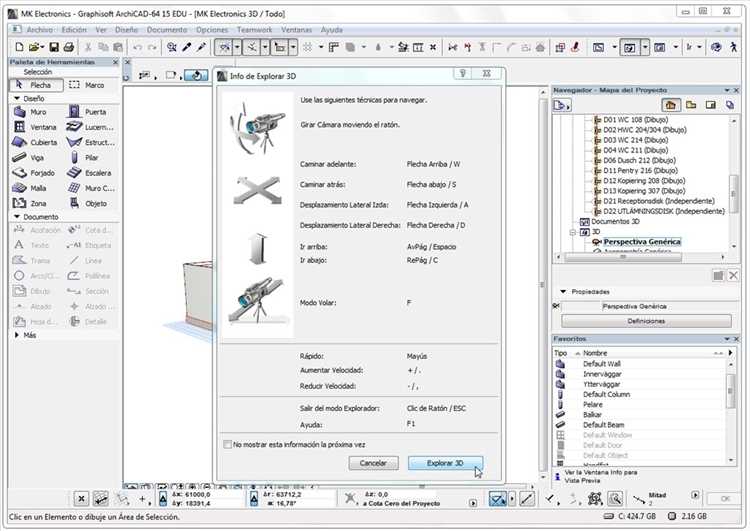Activate the Flecha arrow tool
The width and height of the screenshot is (750, 531).
(x=36, y=85)
